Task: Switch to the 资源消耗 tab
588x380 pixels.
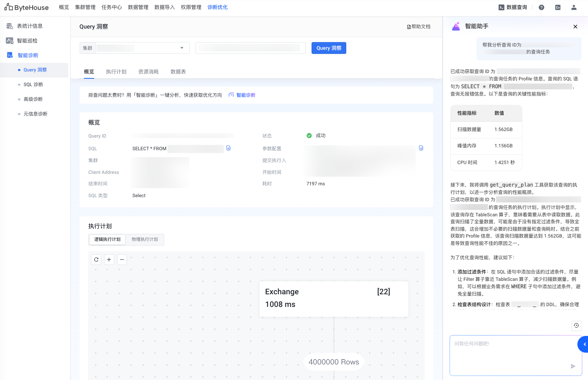Action: coord(149,72)
